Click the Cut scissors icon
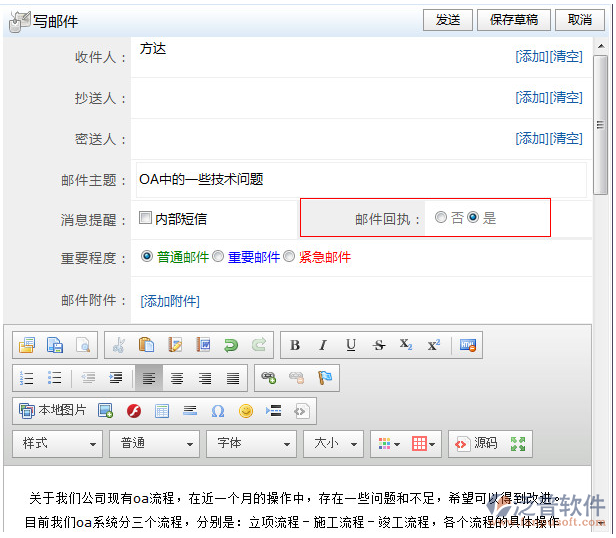616x538 pixels. (118, 345)
